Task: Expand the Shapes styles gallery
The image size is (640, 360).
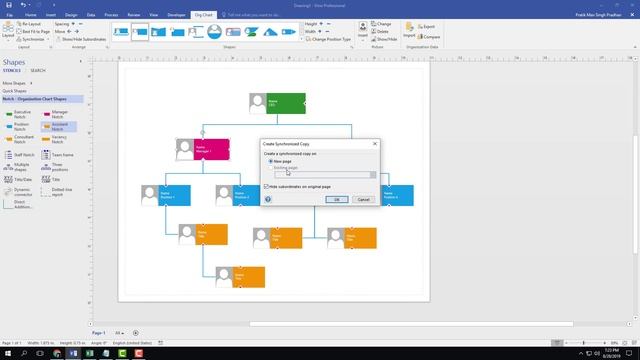Action: pos(302,39)
